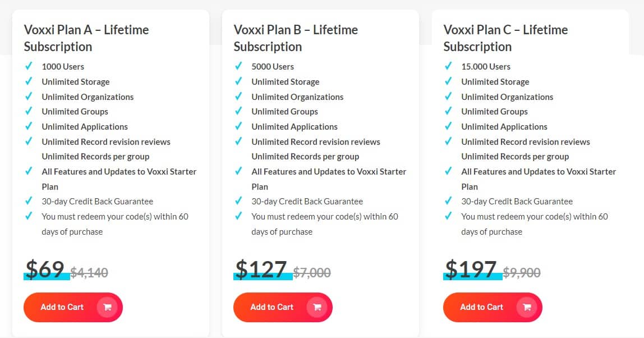Open the Voxxi Plan A – Lifetime Subscription title
The image size is (644, 338).
coord(85,38)
